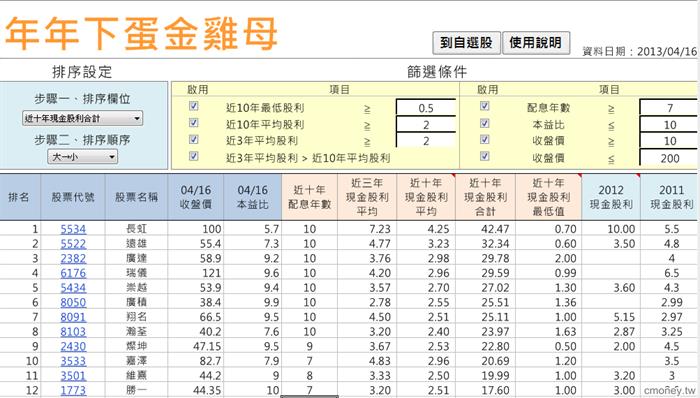Click the 04/16 收盤價 column header
Screen dimensions: 700x398
tap(196, 197)
